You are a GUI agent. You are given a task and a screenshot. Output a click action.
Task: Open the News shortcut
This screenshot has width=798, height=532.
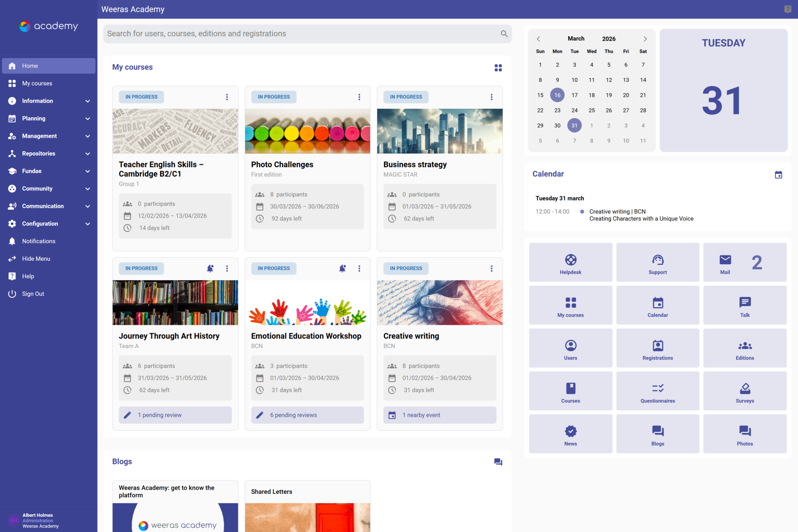(570, 433)
